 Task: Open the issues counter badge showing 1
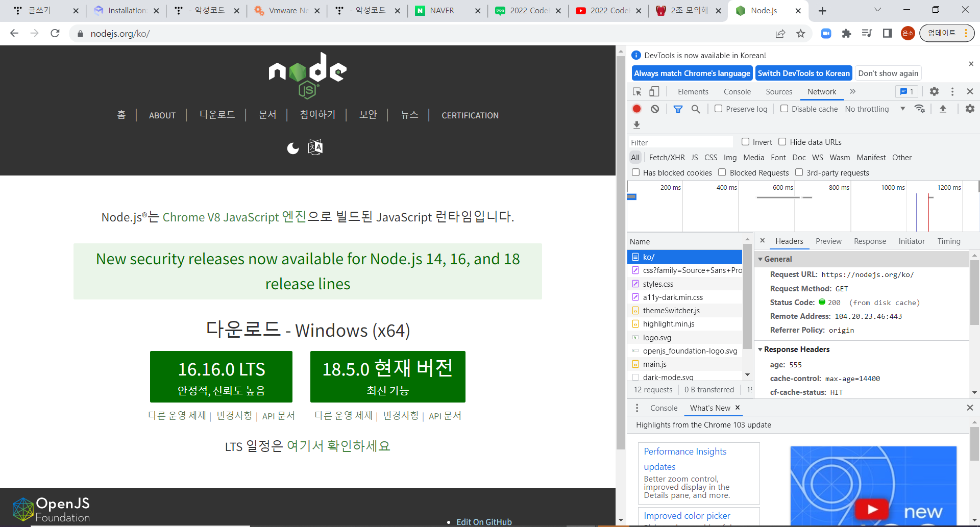(906, 91)
